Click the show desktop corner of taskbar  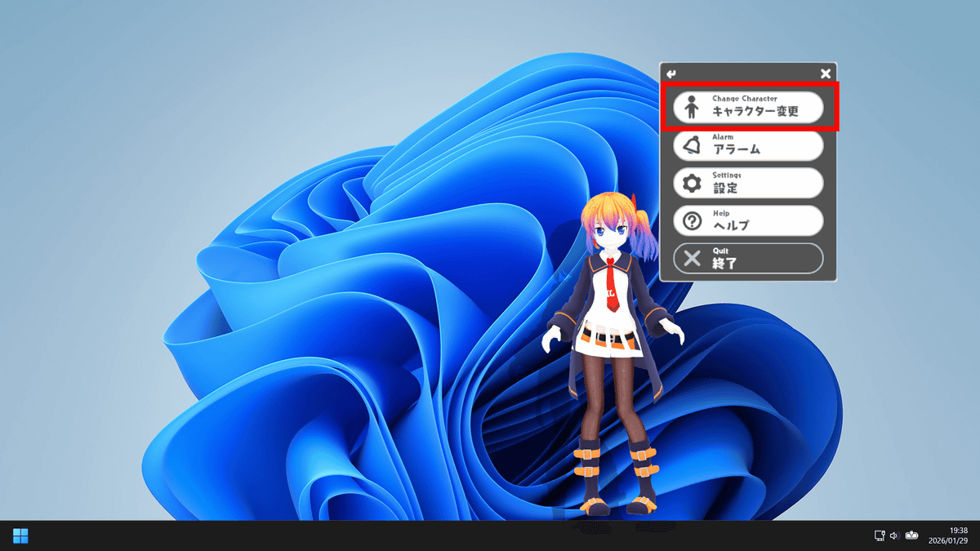click(x=978, y=535)
